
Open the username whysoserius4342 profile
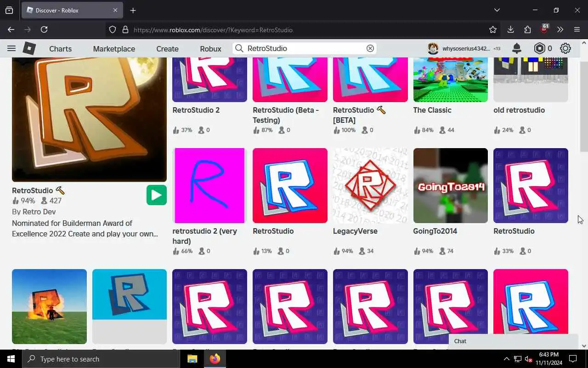click(x=466, y=48)
